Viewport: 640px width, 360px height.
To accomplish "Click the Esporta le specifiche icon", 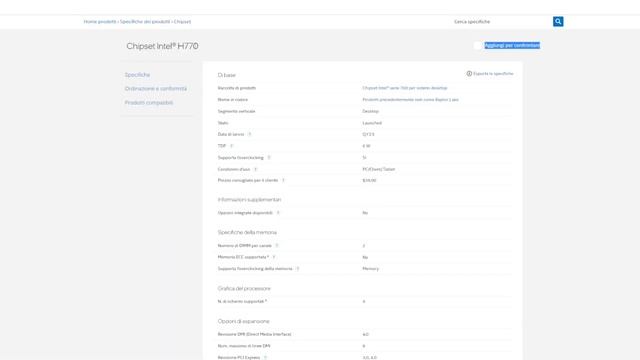I will (469, 74).
